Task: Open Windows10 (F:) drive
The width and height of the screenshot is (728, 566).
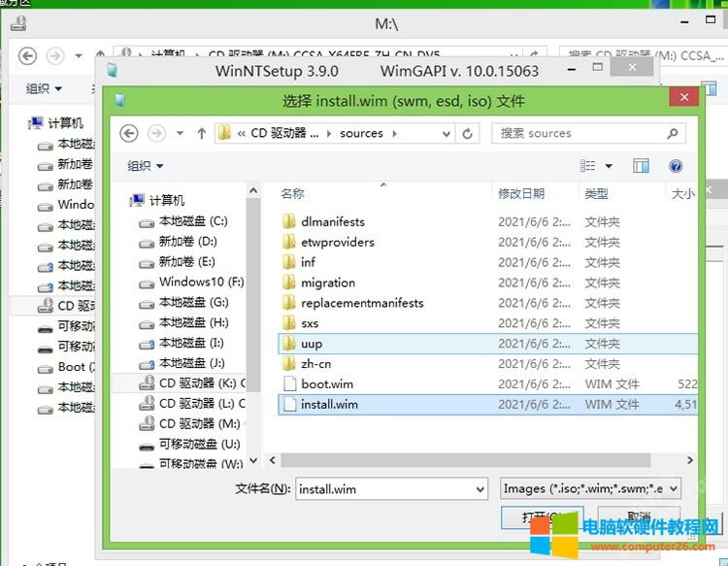Action: [x=191, y=282]
